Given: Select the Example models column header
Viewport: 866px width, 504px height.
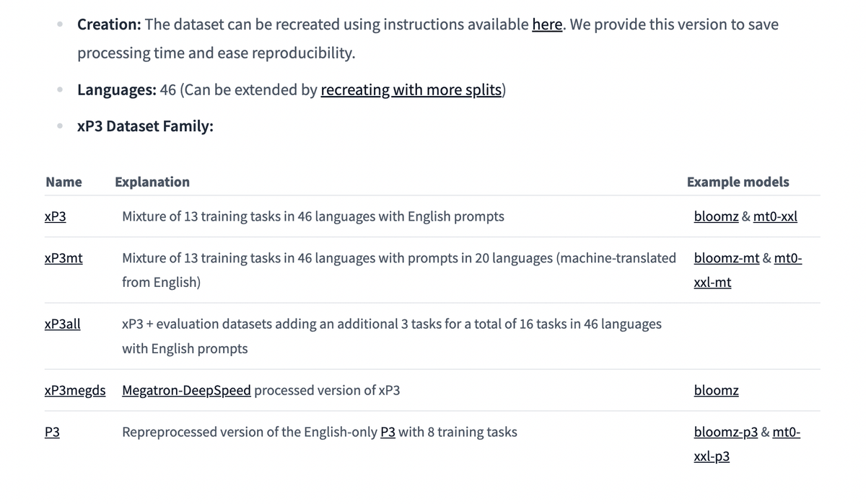Looking at the screenshot, I should coord(738,182).
